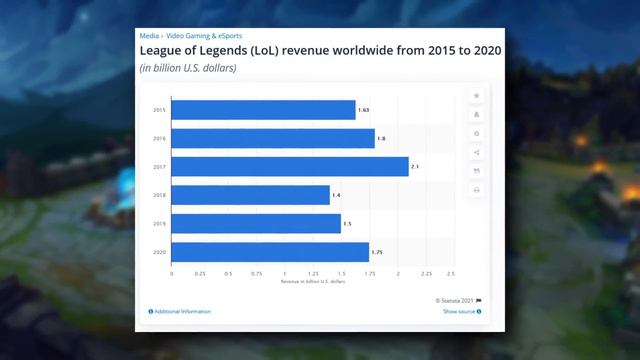
Task: Click the info icon beside Show source
Action: [x=479, y=311]
